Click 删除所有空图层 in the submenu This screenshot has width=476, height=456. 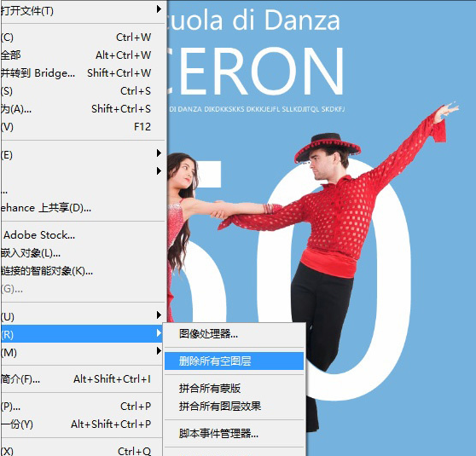click(x=234, y=361)
